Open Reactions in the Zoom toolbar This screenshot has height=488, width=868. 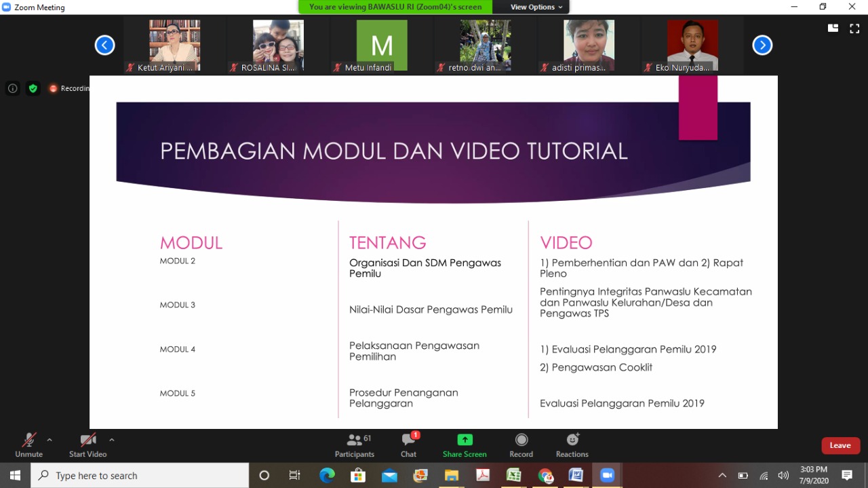tap(572, 445)
